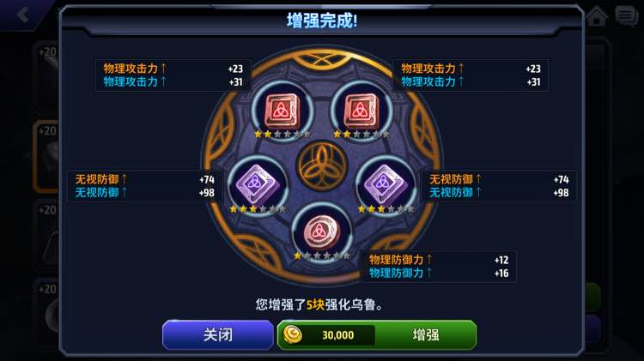Screen dimensions: 644x361
Task: Click the 关闭 button
Action: 218,334
